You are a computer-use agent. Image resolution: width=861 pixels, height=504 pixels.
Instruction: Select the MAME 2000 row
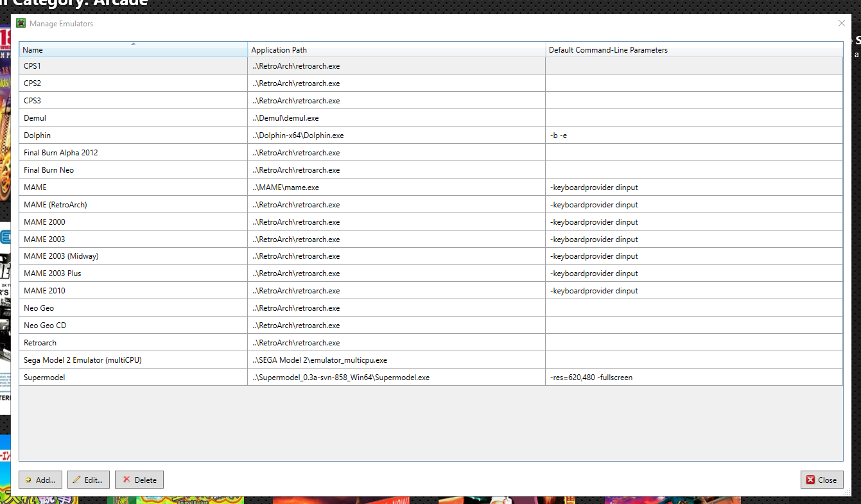pos(431,222)
